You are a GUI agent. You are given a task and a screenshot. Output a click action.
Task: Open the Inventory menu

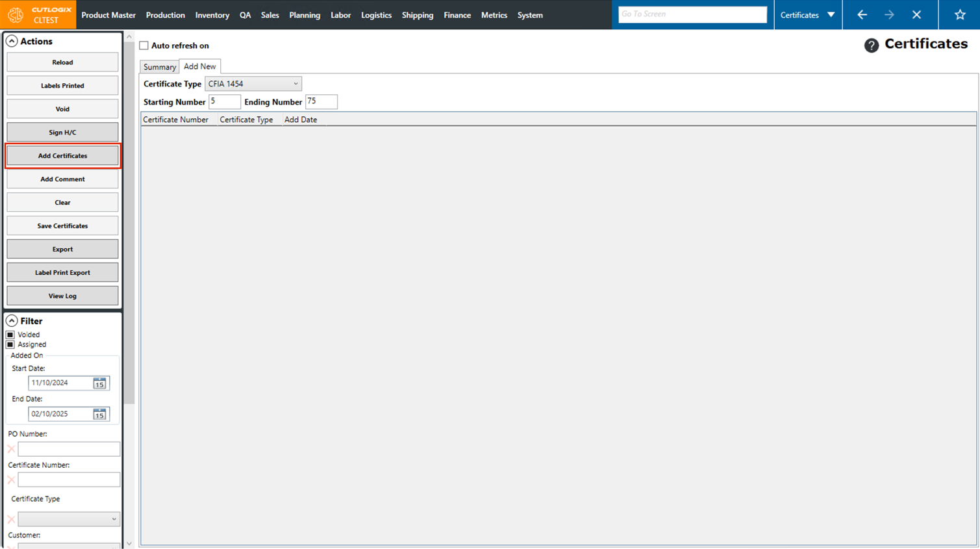tap(212, 15)
